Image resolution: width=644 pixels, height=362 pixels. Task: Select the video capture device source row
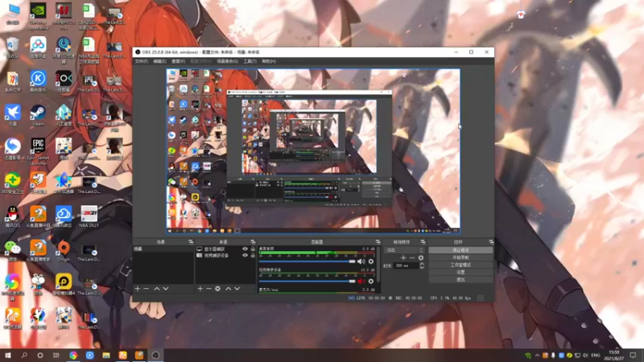coord(225,255)
